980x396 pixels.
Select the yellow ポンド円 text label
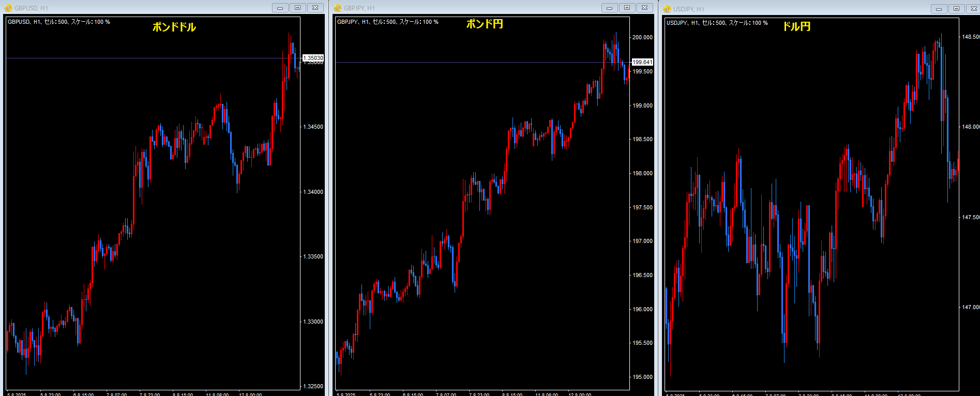pos(484,24)
